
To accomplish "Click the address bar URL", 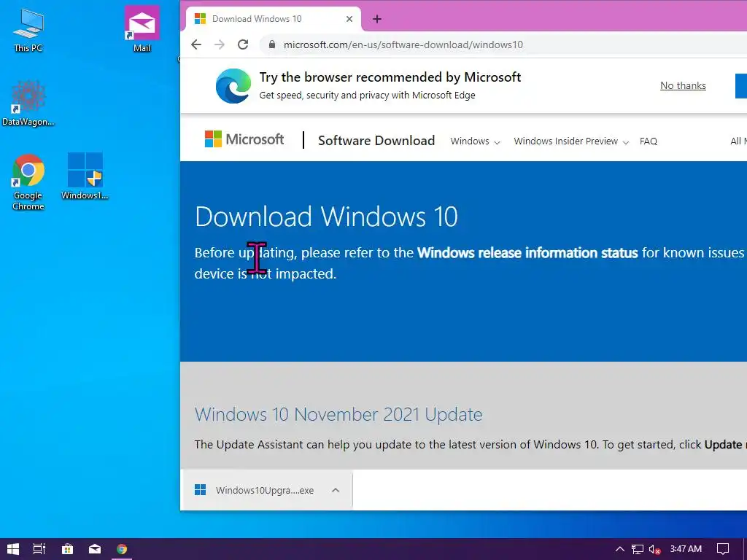I will pyautogui.click(x=403, y=44).
